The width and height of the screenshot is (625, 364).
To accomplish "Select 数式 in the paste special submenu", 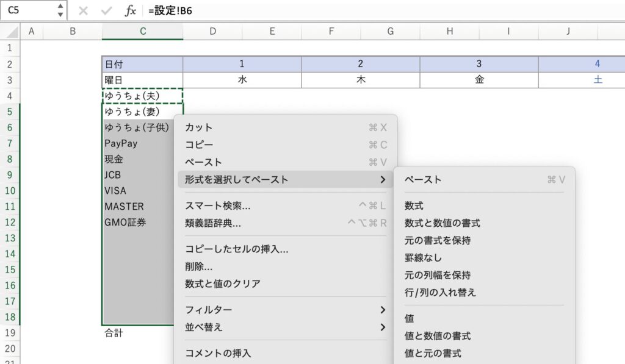I will pyautogui.click(x=414, y=206).
